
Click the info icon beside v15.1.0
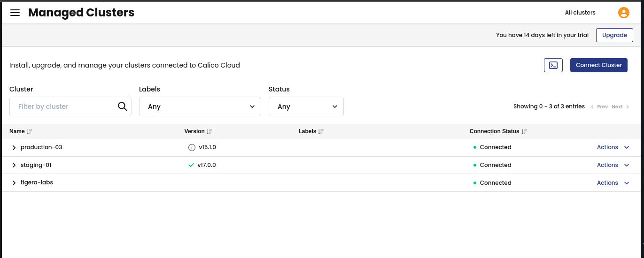click(192, 147)
